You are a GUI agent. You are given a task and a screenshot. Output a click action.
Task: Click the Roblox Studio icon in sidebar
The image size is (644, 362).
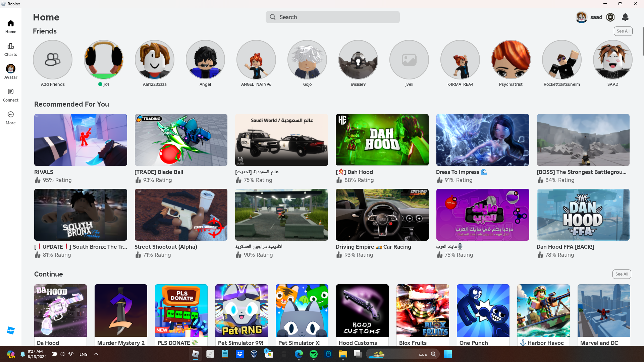tap(11, 330)
